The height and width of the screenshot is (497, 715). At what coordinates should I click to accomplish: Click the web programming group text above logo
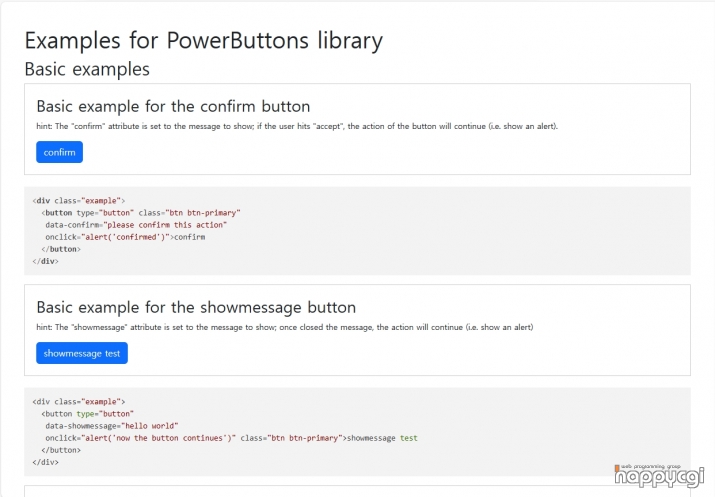(650, 466)
